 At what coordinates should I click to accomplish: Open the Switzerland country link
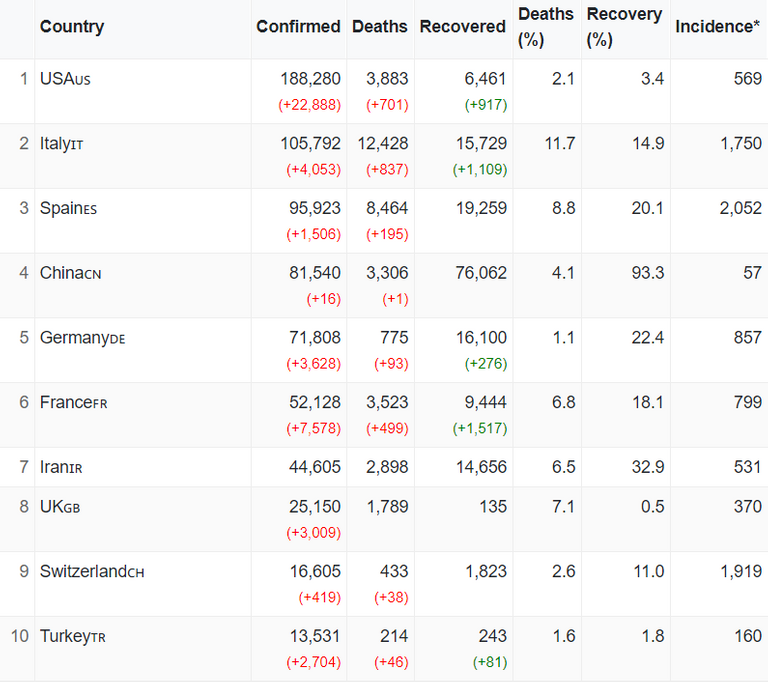[x=92, y=571]
